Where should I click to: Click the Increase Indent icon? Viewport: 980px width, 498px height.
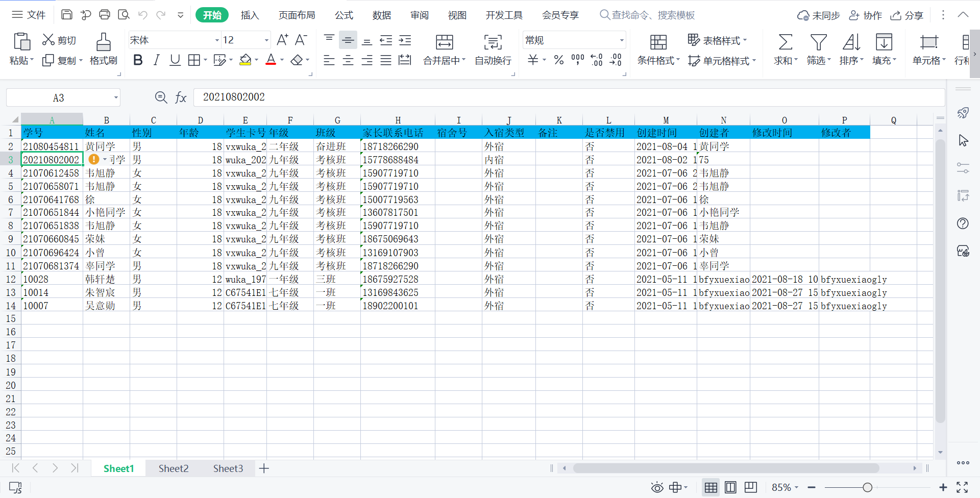click(405, 40)
